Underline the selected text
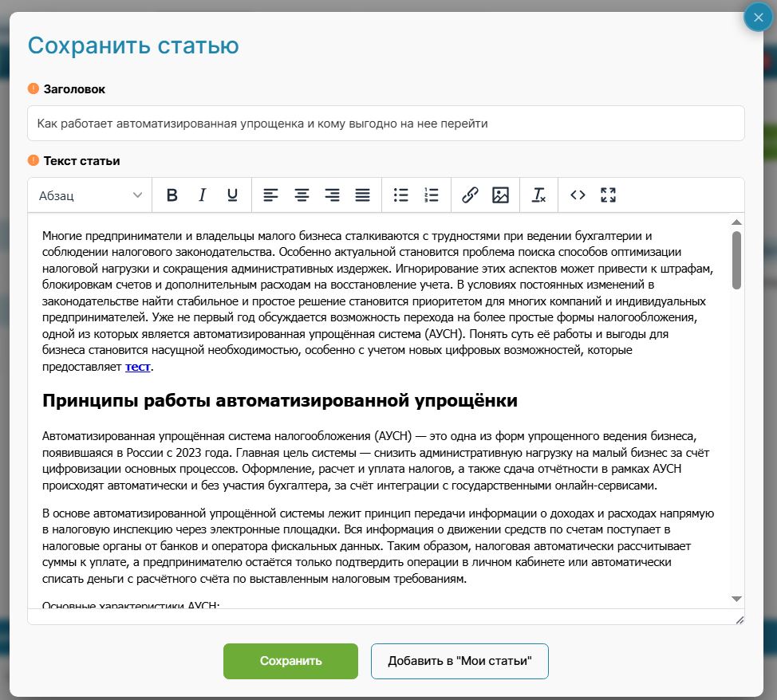Viewport: 777px width, 700px height. 232,195
